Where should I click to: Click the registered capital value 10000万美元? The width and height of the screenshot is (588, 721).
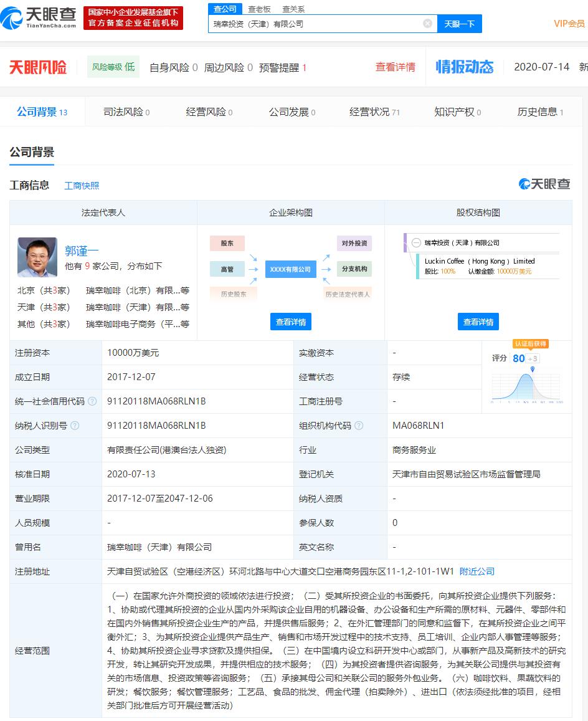(x=133, y=352)
